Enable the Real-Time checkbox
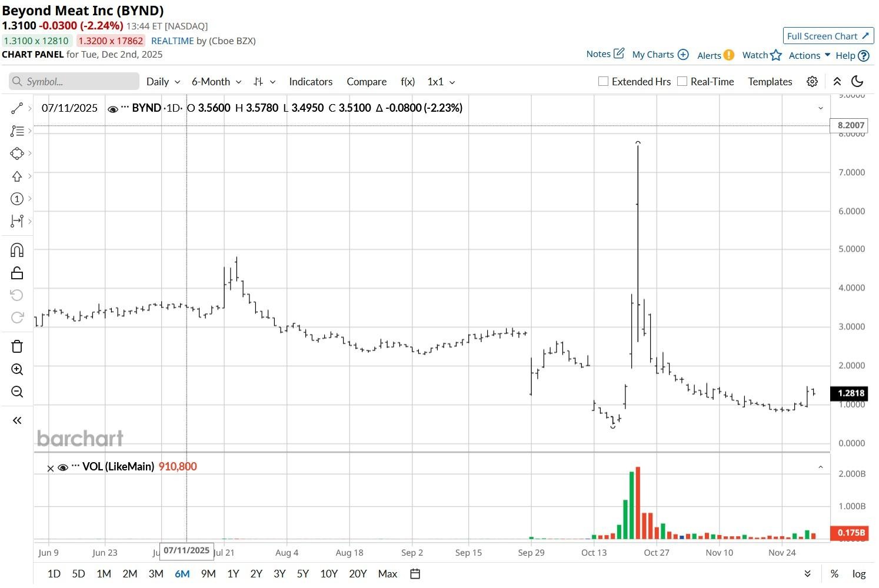879x588 pixels. click(x=682, y=82)
